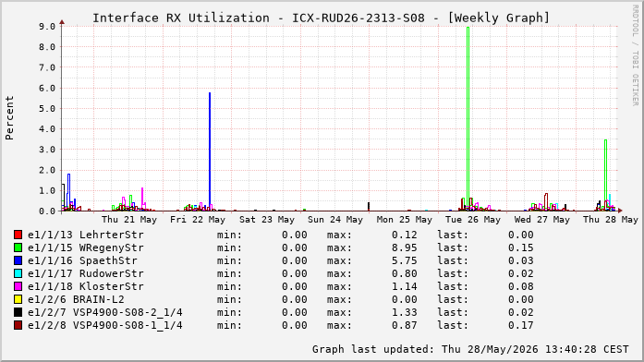Screen dimensions: 644x362
Task: Click the yellow BRAIN-L2 legend swatch
Action: point(18,299)
